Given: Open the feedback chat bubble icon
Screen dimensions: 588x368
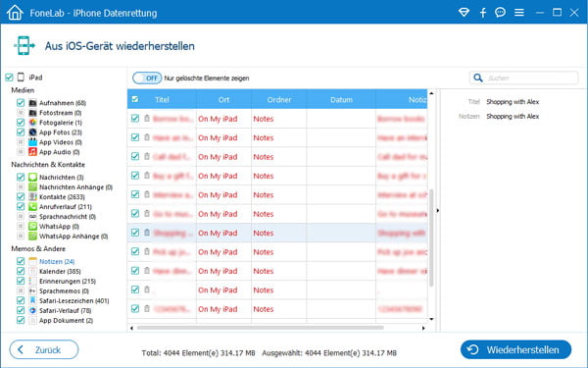Looking at the screenshot, I should click(x=500, y=13).
